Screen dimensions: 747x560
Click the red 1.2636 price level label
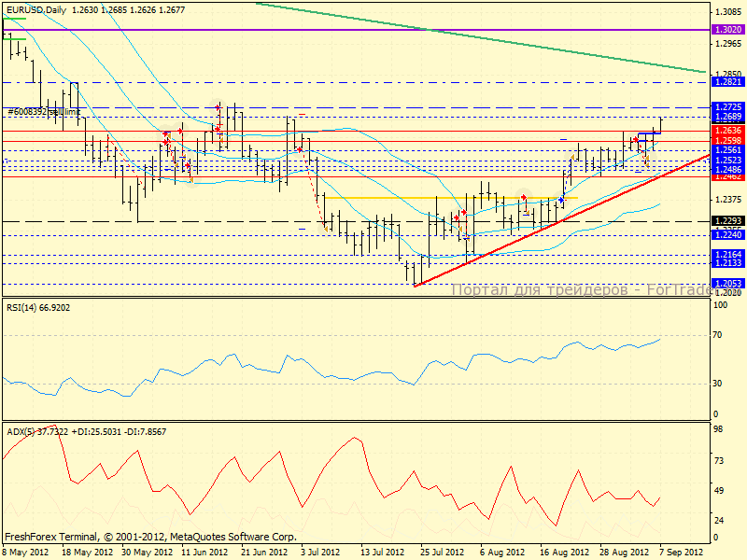(x=726, y=131)
